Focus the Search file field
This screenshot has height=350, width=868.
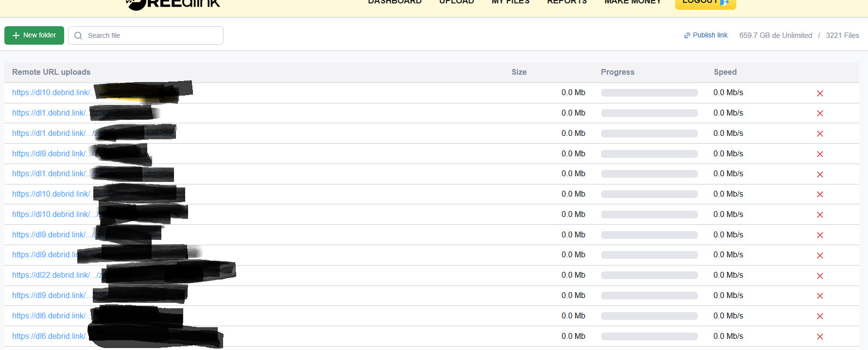point(146,35)
